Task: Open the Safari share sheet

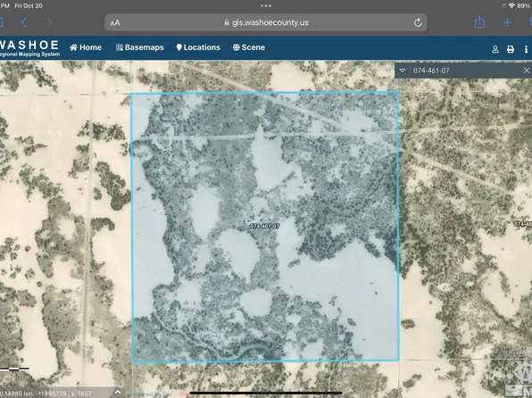Action: [479, 22]
